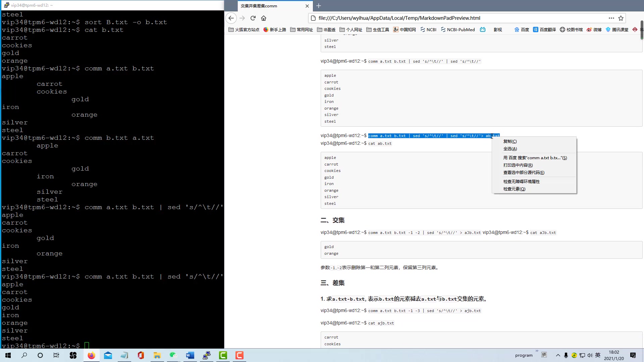Screen dimensions: 644x362
Task: Click the 三、差集 heading
Action: click(332, 283)
